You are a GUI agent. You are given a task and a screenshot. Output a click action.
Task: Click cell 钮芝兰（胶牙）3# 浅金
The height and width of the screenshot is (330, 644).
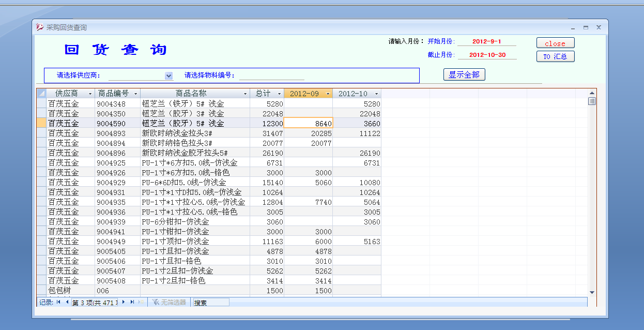(195, 113)
